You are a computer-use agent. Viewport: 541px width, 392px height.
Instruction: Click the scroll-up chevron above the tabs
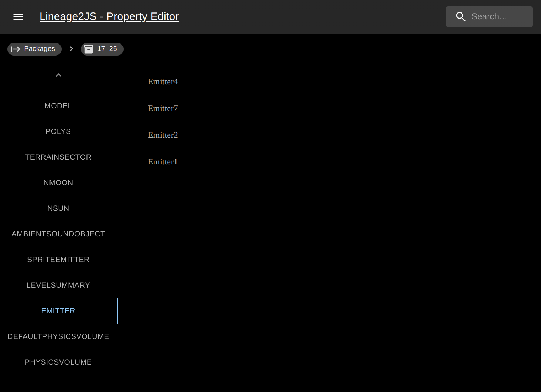pyautogui.click(x=59, y=75)
